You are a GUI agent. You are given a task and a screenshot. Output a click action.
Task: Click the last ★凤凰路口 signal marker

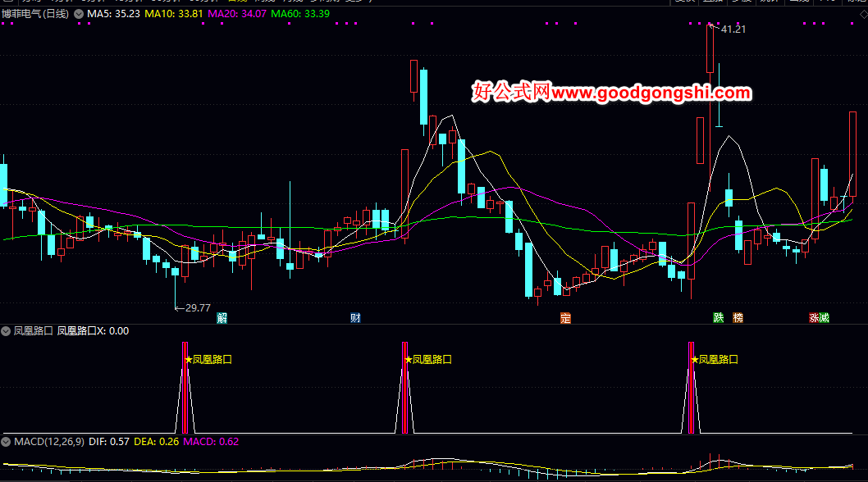point(714,360)
